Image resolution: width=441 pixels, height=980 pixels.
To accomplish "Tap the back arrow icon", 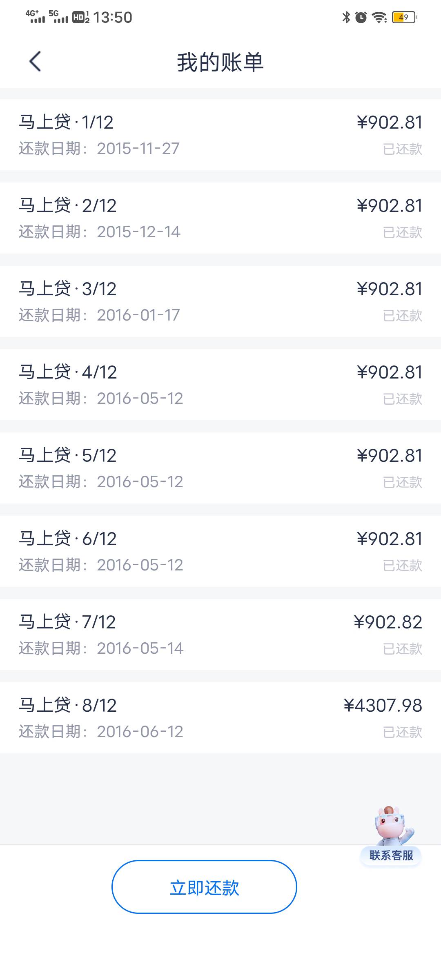I will click(35, 62).
